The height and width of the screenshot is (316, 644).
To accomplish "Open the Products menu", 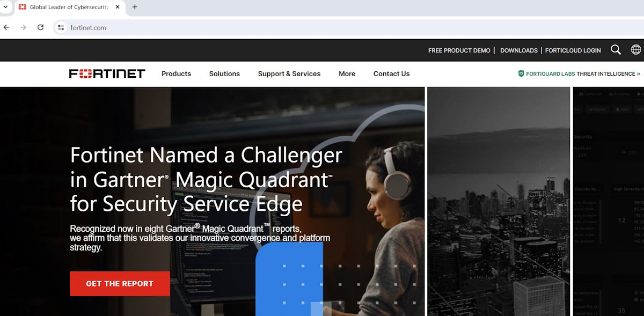I will (x=176, y=74).
